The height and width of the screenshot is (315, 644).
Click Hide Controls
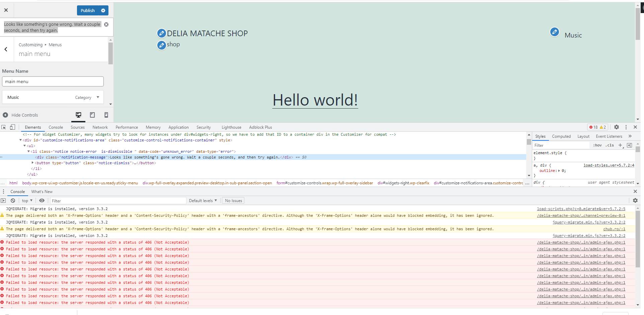coord(20,115)
